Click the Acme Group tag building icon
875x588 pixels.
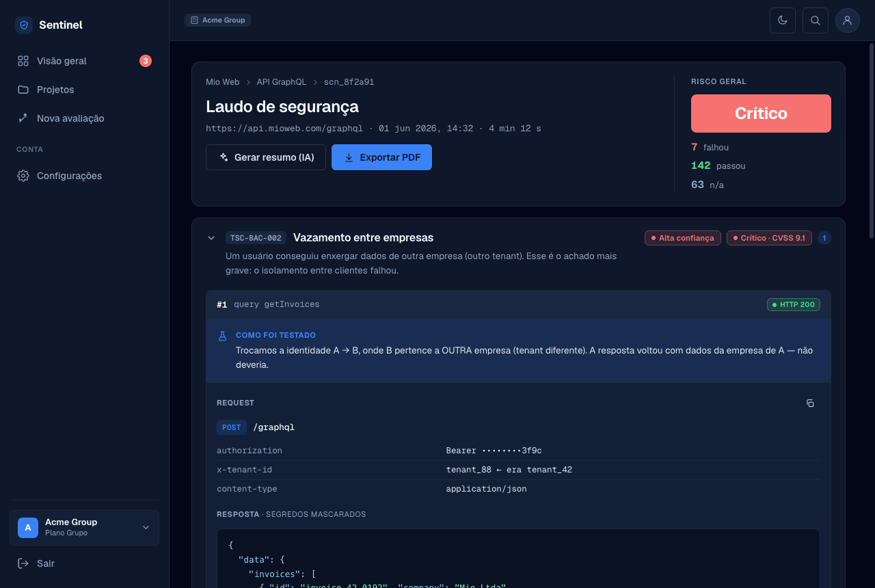pyautogui.click(x=195, y=21)
